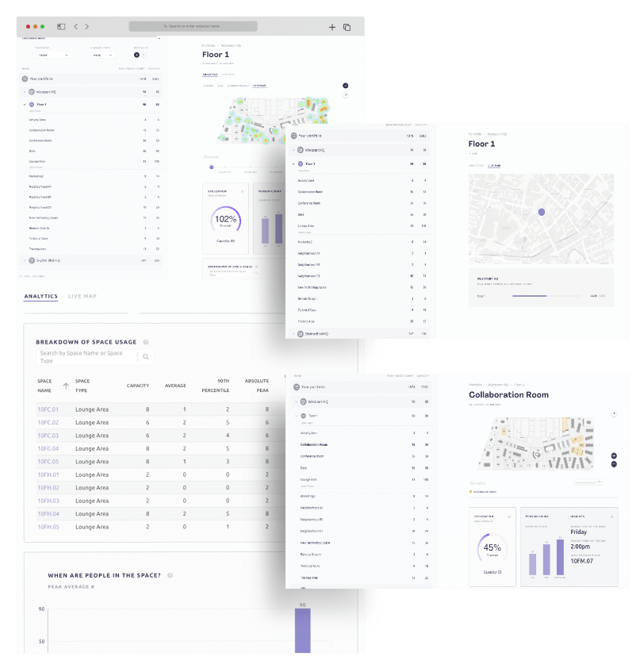Open a new browser tab with the plus icon
This screenshot has height=672, width=636.
(x=332, y=26)
